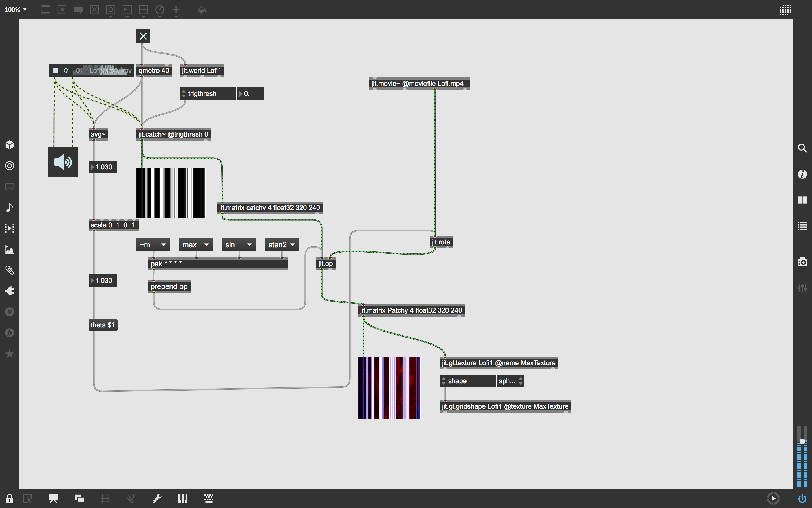Toggle presentation mode icon
Viewport: 812px width, 508px height.
click(53, 498)
